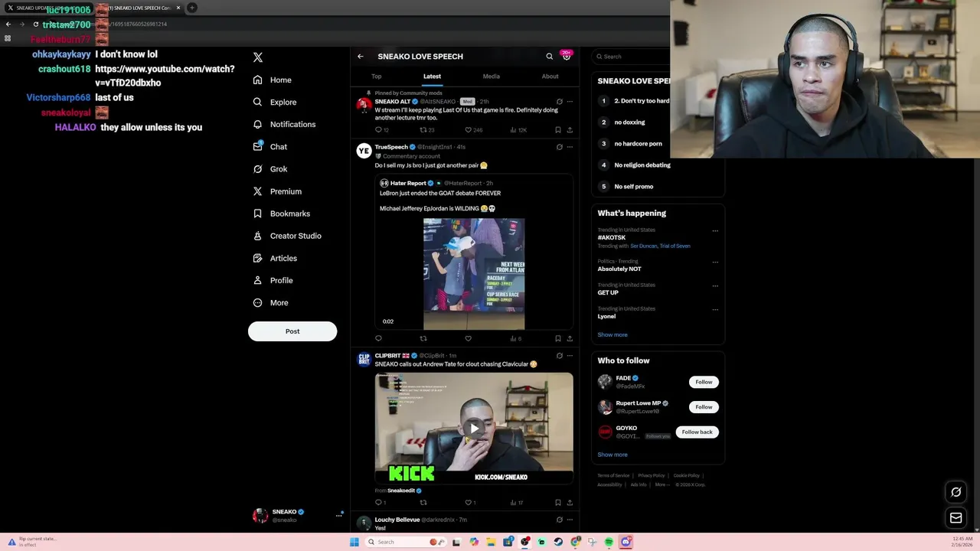
Task: Open the About tab
Action: 550,77
